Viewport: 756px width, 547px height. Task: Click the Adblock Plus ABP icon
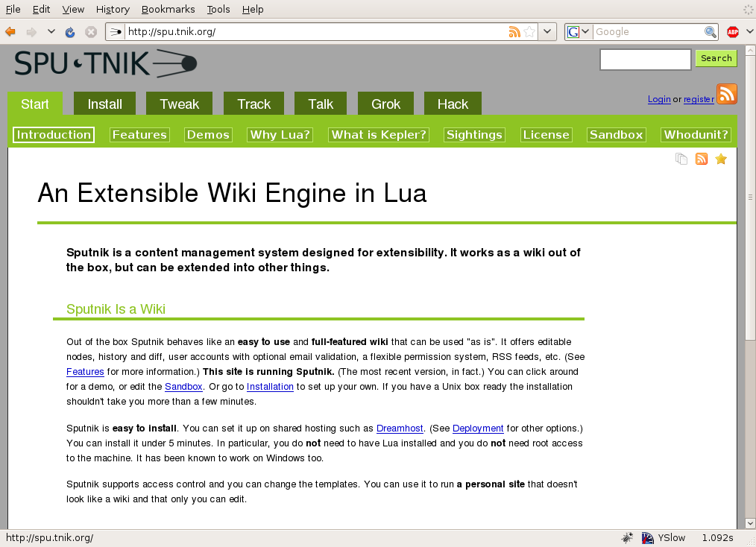coord(733,32)
